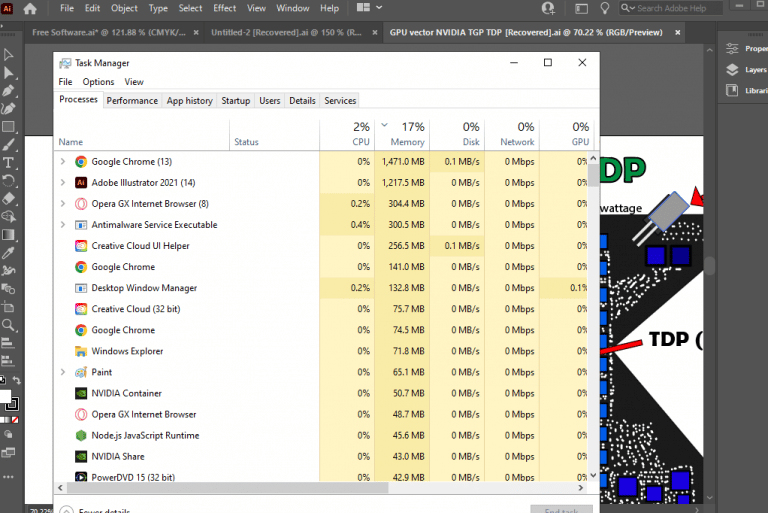Viewport: 768px width, 513px height.
Task: Open the Draw Mode options icon
Action: pos(8,434)
